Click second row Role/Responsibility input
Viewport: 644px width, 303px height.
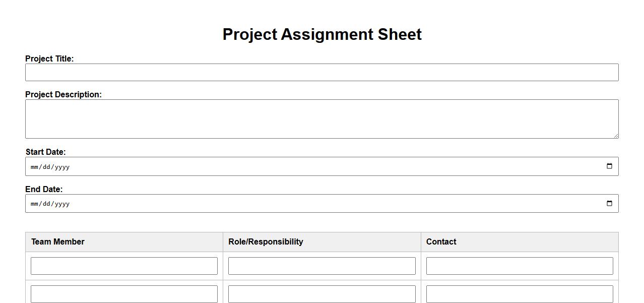tap(321, 294)
